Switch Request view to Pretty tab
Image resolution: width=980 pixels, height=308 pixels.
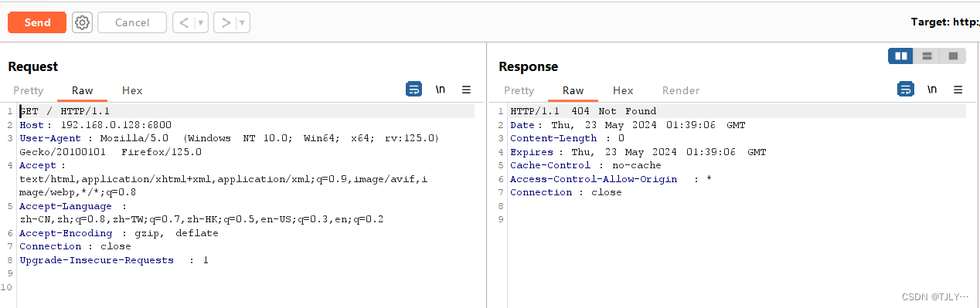click(x=29, y=90)
